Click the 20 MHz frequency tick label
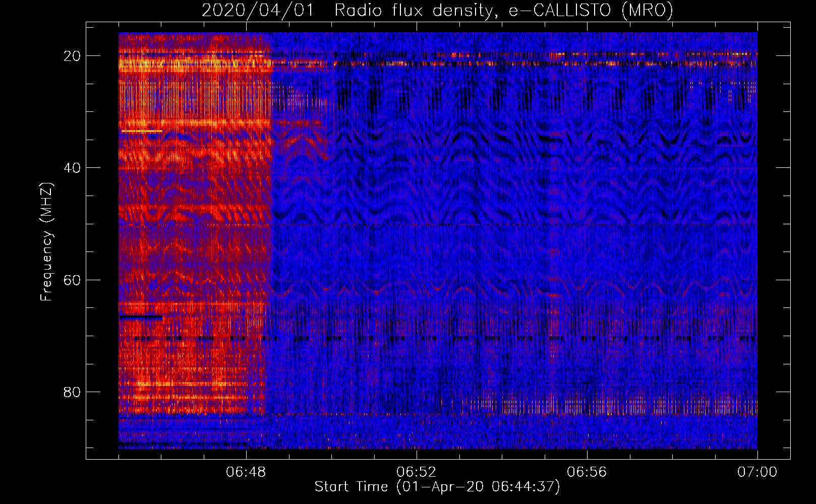 point(72,56)
